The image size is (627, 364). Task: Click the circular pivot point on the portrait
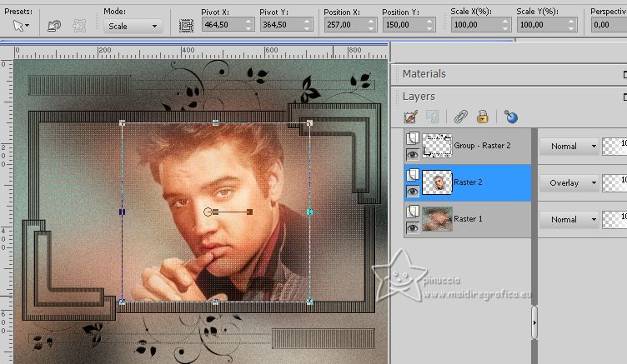[x=208, y=212]
